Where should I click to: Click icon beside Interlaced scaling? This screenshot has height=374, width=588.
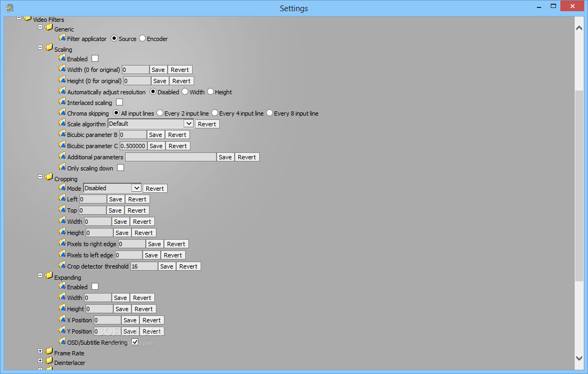[62, 101]
